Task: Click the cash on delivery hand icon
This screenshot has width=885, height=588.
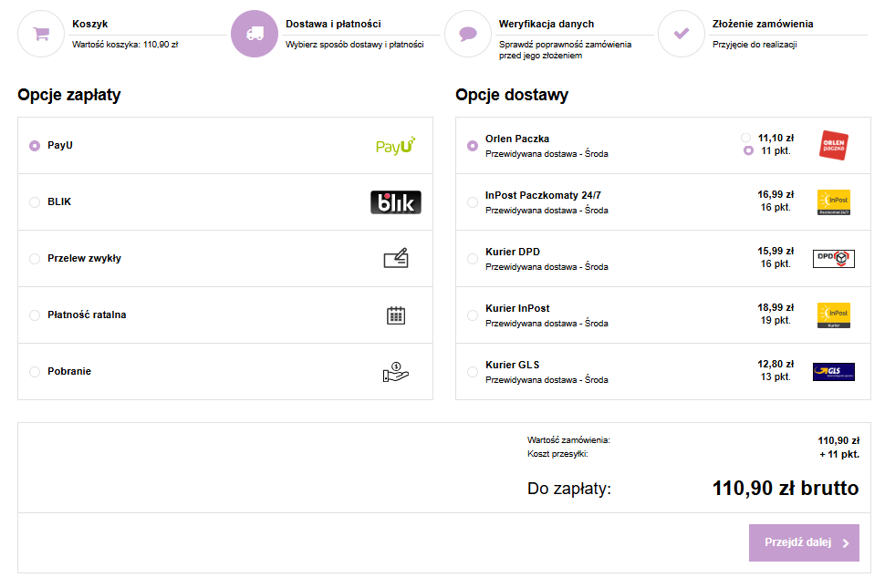Action: coord(395,372)
